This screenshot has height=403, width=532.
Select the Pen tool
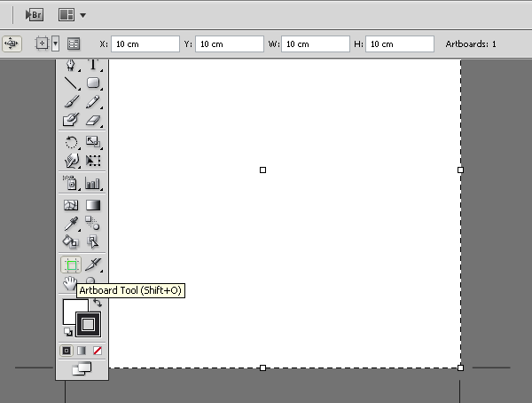(x=71, y=65)
